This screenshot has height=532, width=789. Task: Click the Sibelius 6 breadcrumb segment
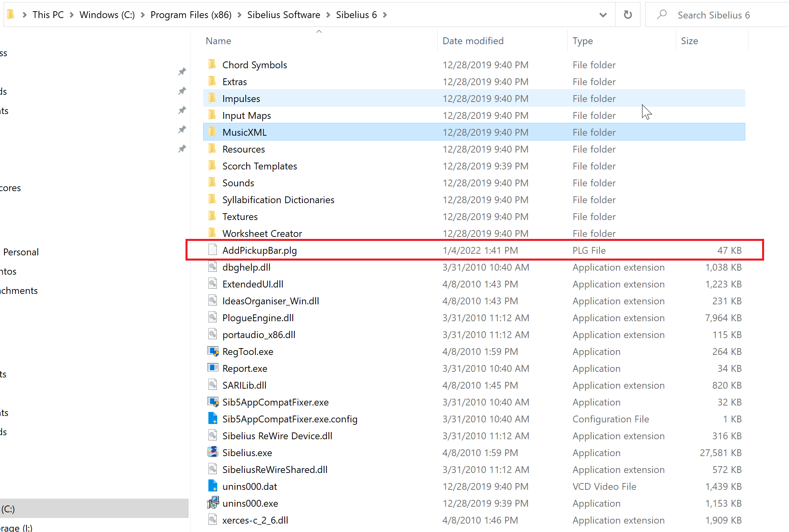click(357, 15)
